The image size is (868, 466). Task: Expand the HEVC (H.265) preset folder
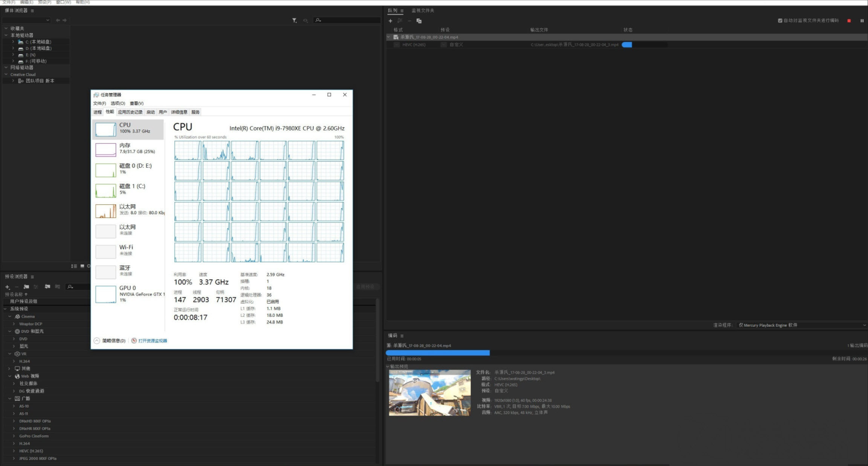[x=14, y=451]
